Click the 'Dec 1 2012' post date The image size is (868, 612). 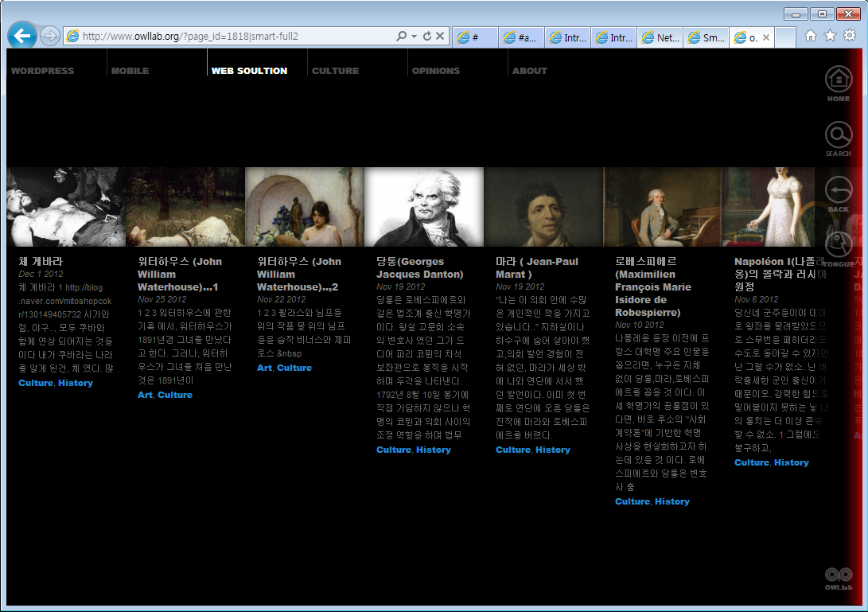pyautogui.click(x=41, y=274)
